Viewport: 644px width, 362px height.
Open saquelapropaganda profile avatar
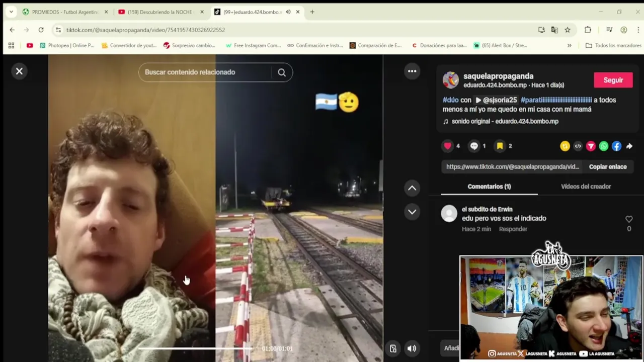(x=451, y=80)
